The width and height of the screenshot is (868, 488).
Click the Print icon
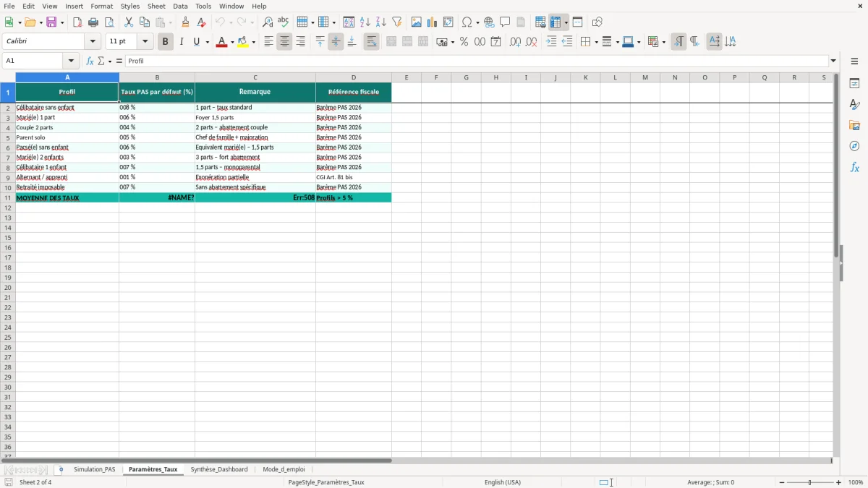[93, 22]
